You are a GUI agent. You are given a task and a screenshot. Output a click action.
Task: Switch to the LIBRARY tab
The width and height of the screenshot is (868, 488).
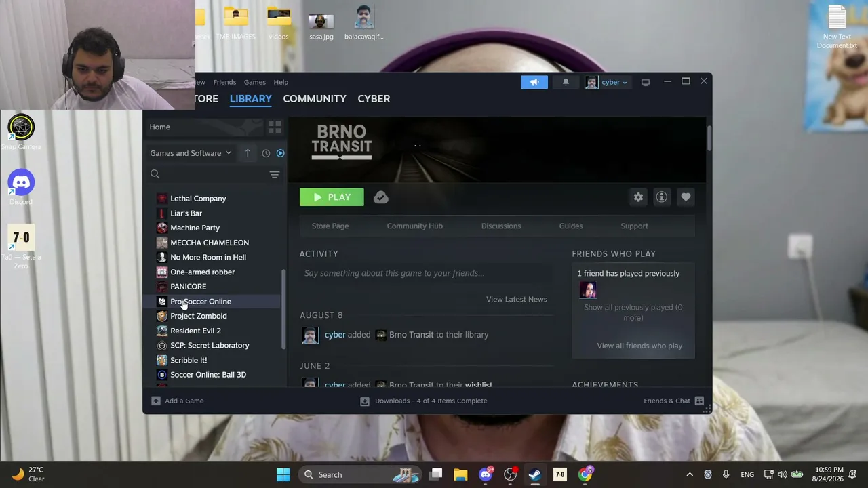(x=250, y=98)
